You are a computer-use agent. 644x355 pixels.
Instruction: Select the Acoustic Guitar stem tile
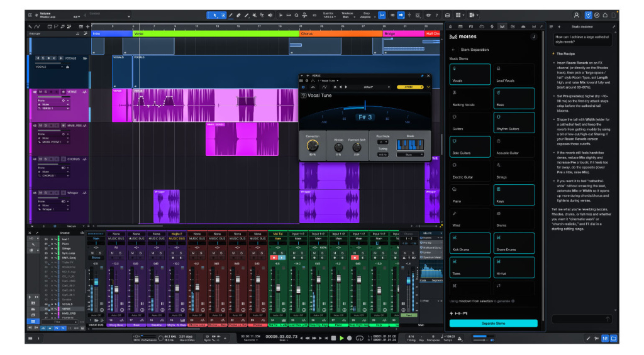coord(514,147)
